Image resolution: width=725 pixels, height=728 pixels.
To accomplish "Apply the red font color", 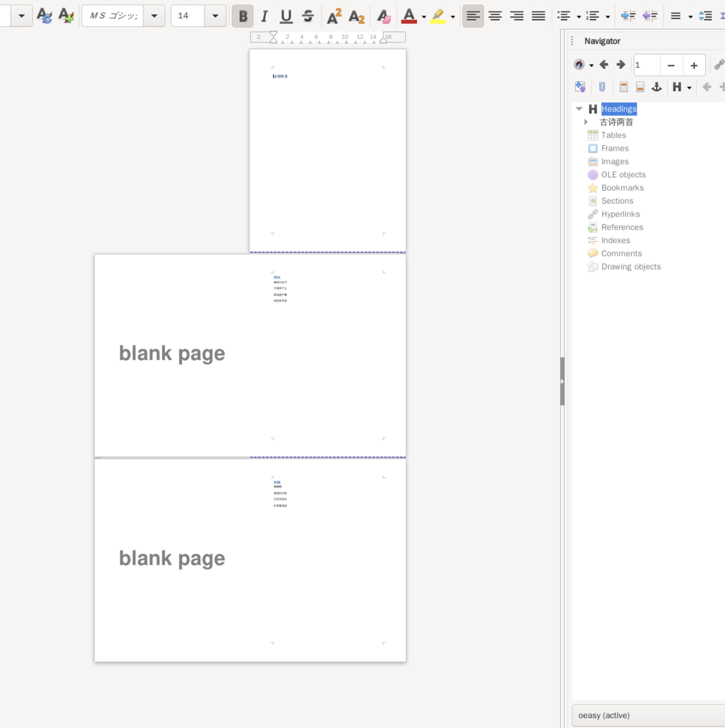I will click(409, 16).
